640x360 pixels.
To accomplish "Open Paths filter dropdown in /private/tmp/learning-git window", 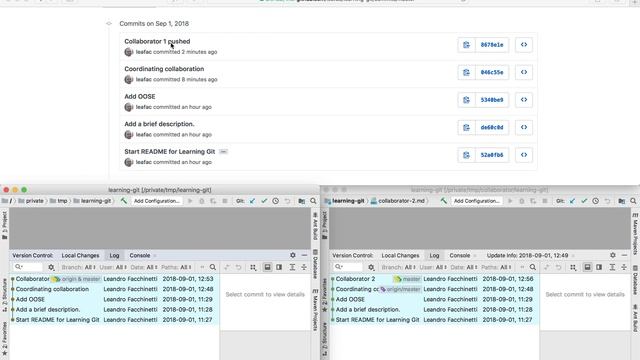I will click(x=176, y=267).
